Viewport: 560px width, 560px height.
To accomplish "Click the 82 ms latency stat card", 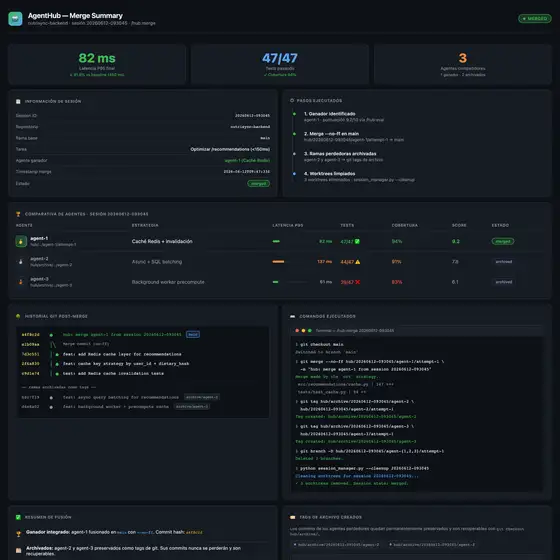I will (x=97, y=64).
